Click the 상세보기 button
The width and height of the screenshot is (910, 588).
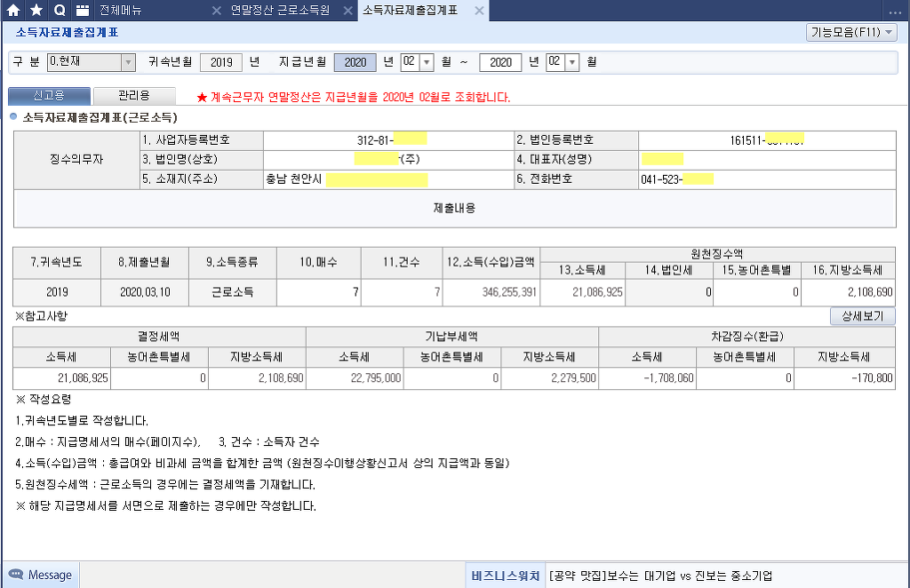(862, 316)
